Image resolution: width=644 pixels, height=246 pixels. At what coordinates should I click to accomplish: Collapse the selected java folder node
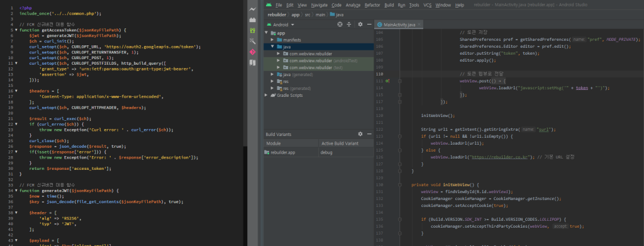click(x=272, y=47)
